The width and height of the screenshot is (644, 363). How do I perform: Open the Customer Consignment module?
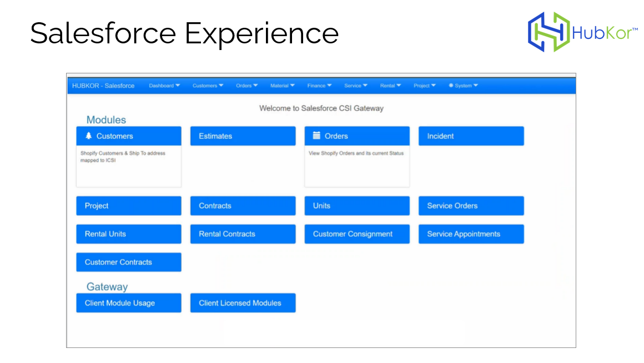point(356,233)
